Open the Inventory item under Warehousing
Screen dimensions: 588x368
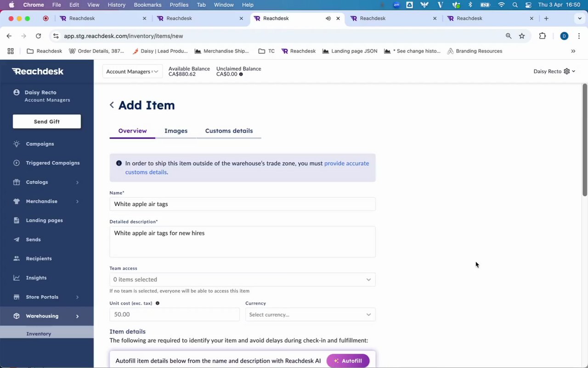point(39,333)
